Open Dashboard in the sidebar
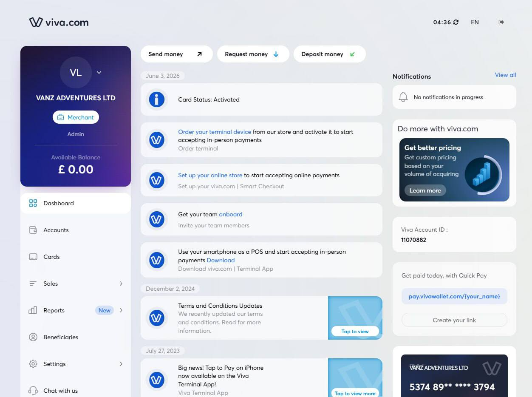The width and height of the screenshot is (532, 397). point(76,203)
